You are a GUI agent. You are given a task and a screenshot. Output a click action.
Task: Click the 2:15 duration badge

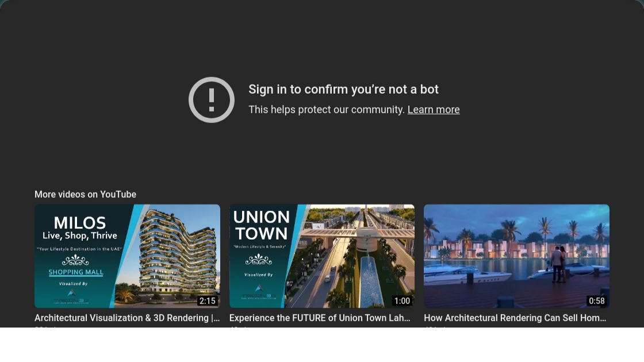tap(207, 301)
